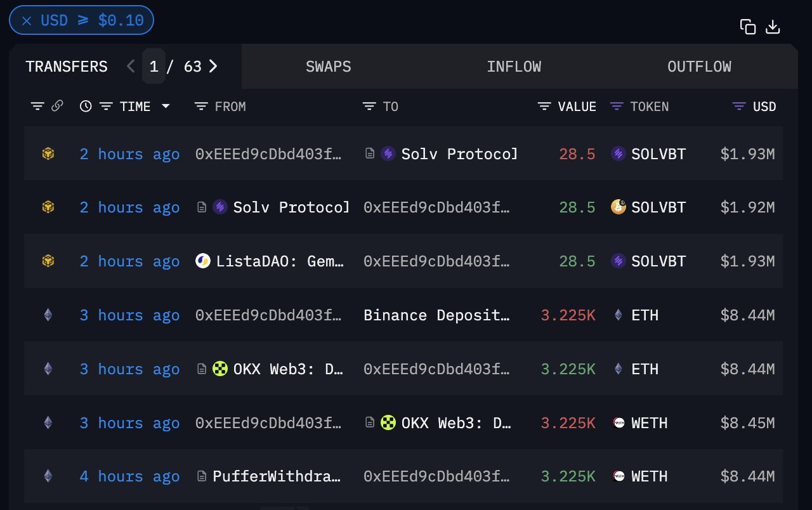Viewport: 812px width, 510px height.
Task: Click Ethereum chain icon in Binance Deposit row
Action: (48, 315)
